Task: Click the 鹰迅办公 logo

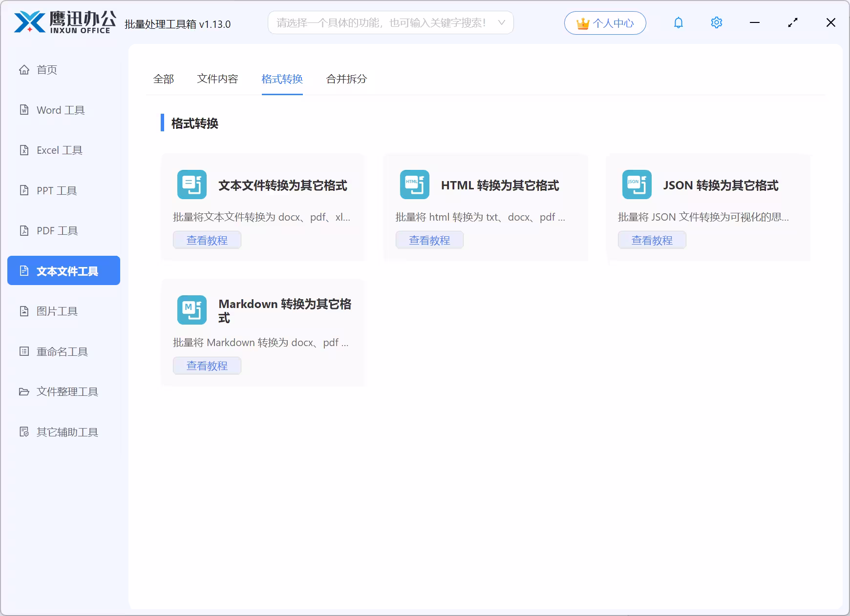Action: click(x=64, y=22)
